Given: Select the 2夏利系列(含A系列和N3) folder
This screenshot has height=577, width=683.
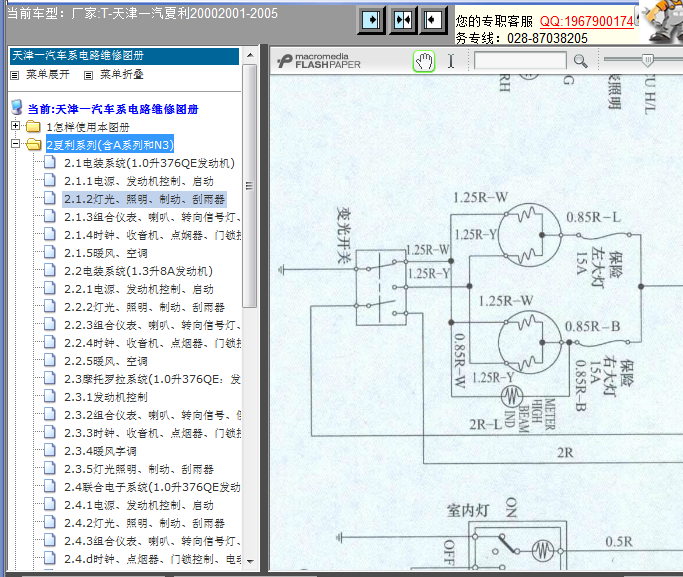Looking at the screenshot, I should click(x=110, y=144).
